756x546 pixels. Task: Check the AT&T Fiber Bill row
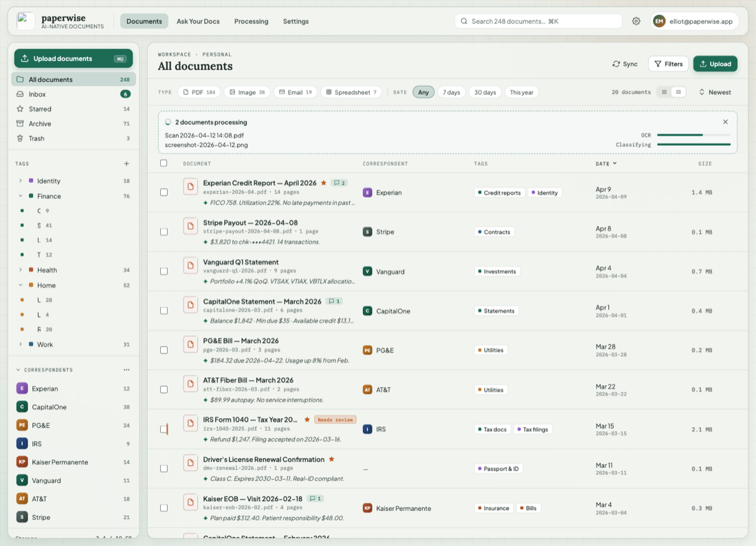coord(164,390)
